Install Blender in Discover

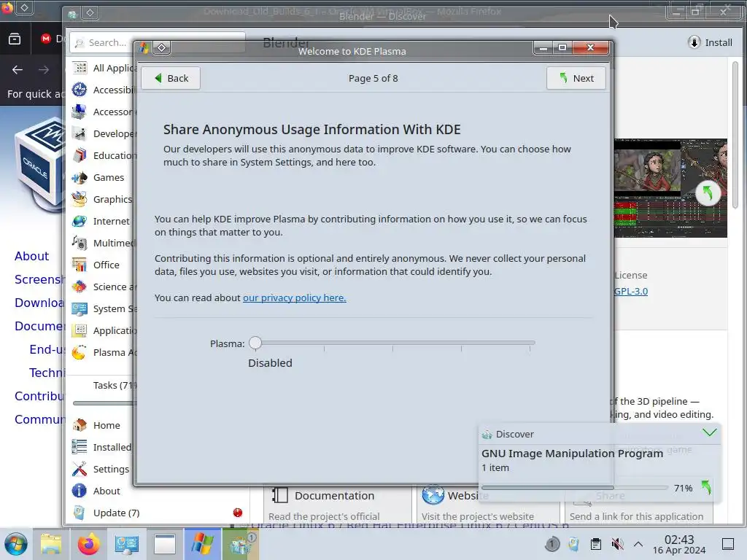point(710,42)
